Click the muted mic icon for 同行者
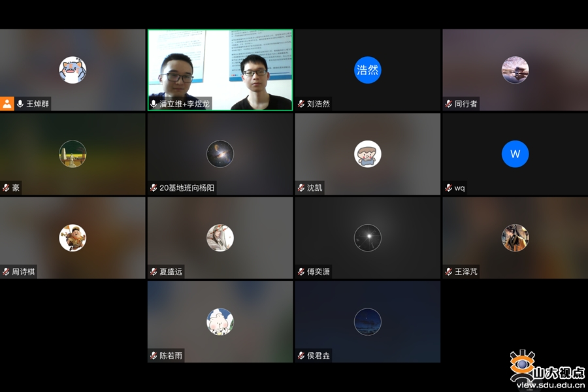This screenshot has width=588, height=392. [x=449, y=104]
